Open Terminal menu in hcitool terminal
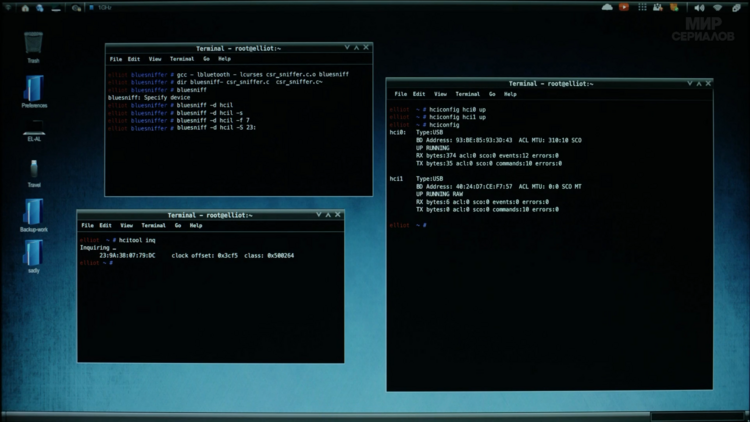The height and width of the screenshot is (422, 750). pos(154,225)
